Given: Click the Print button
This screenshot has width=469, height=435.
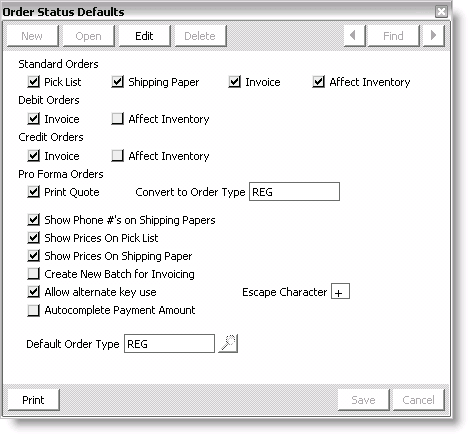Looking at the screenshot, I should tap(33, 400).
